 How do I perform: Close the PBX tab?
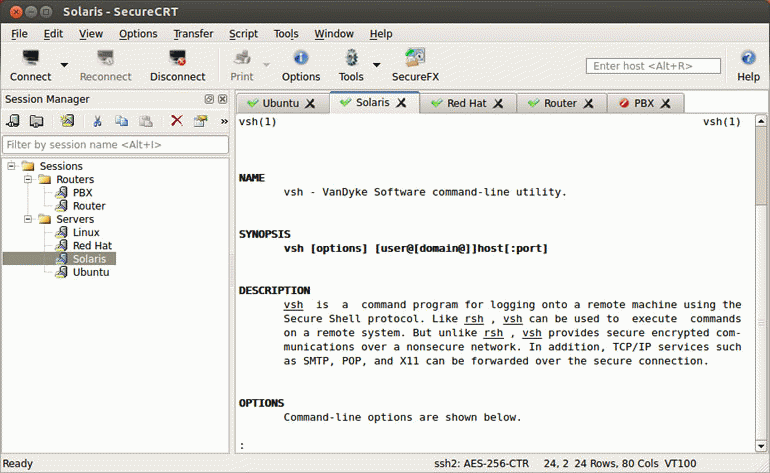tap(665, 103)
